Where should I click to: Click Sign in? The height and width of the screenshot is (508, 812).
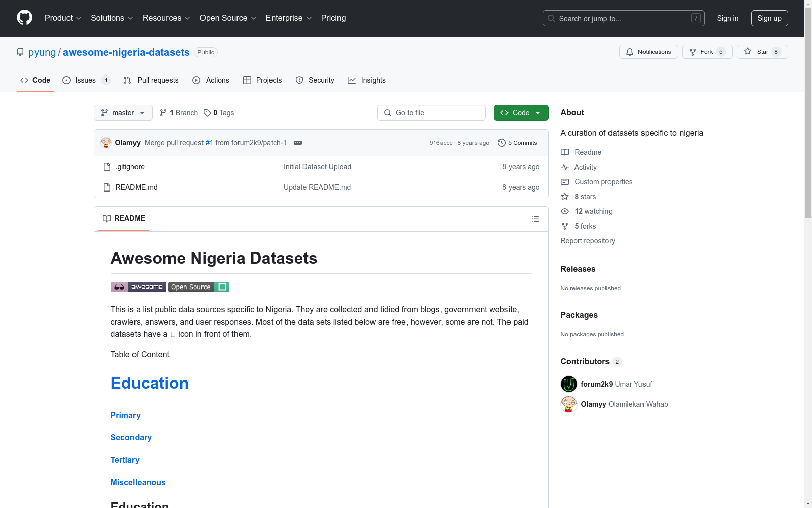728,18
